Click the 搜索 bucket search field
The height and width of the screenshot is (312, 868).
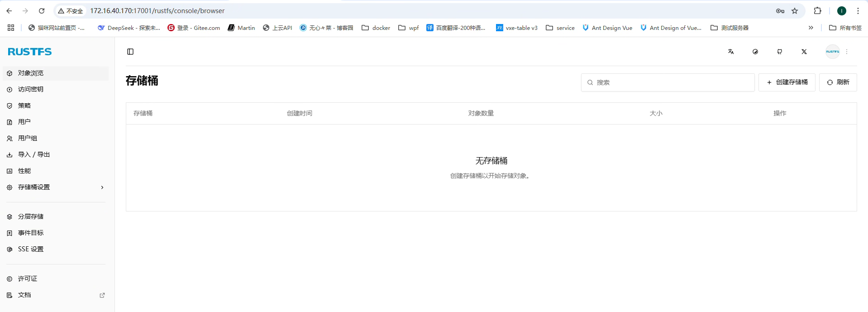(668, 82)
